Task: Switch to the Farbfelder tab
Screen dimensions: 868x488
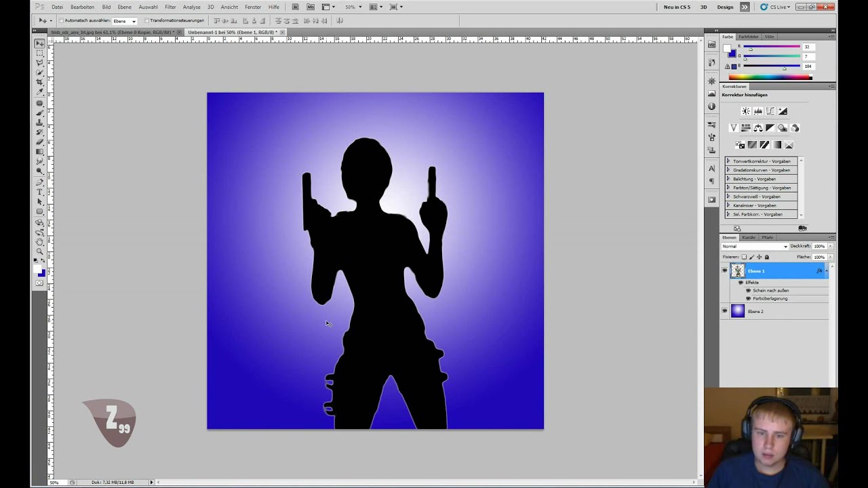Action: coord(749,37)
